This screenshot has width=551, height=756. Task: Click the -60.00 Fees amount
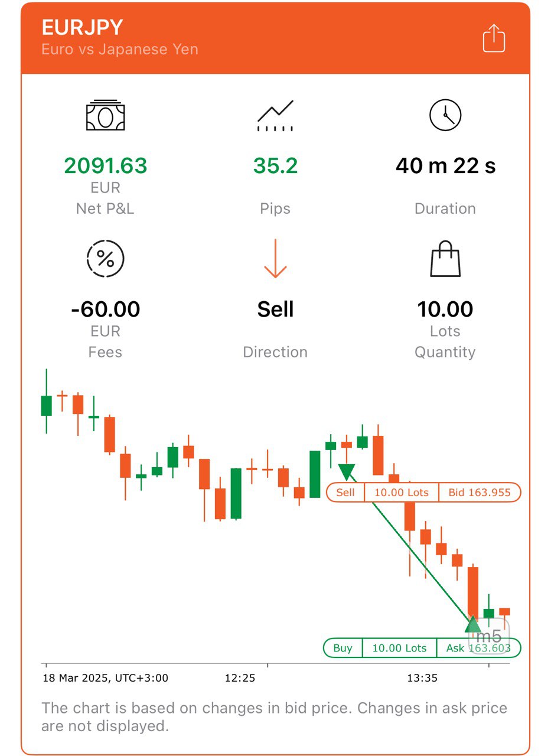(x=105, y=309)
